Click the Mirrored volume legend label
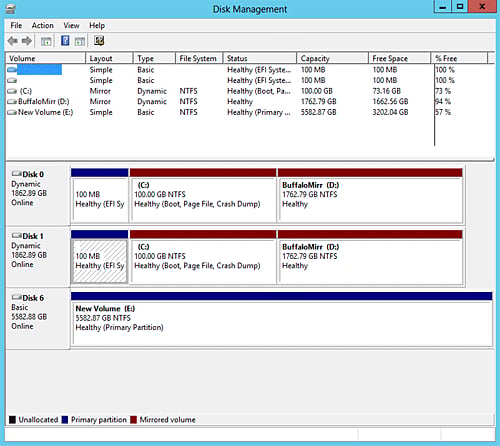The height and width of the screenshot is (446, 500). 168,420
